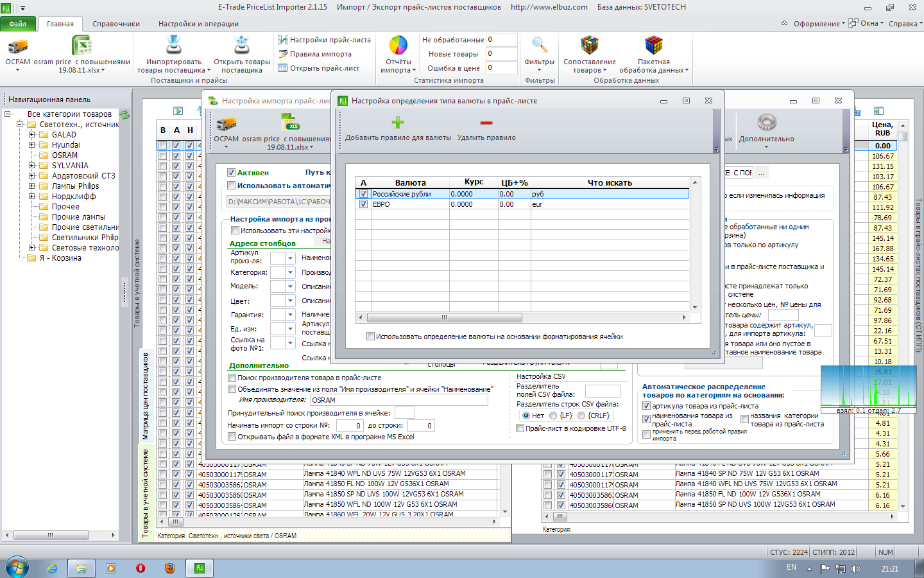Launch Opera from the taskbar
The width and height of the screenshot is (924, 578).
[x=141, y=568]
